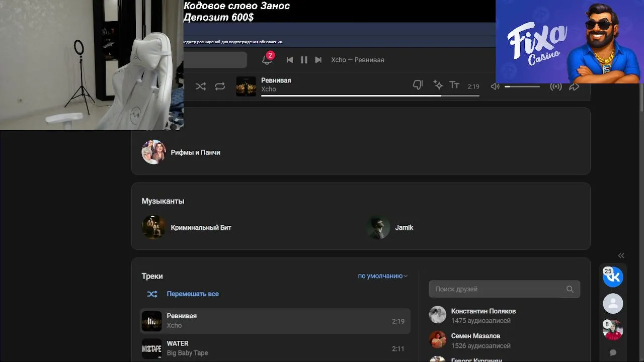Open friend Константин Поляков's audio
The height and width of the screenshot is (362, 644).
pos(483,311)
